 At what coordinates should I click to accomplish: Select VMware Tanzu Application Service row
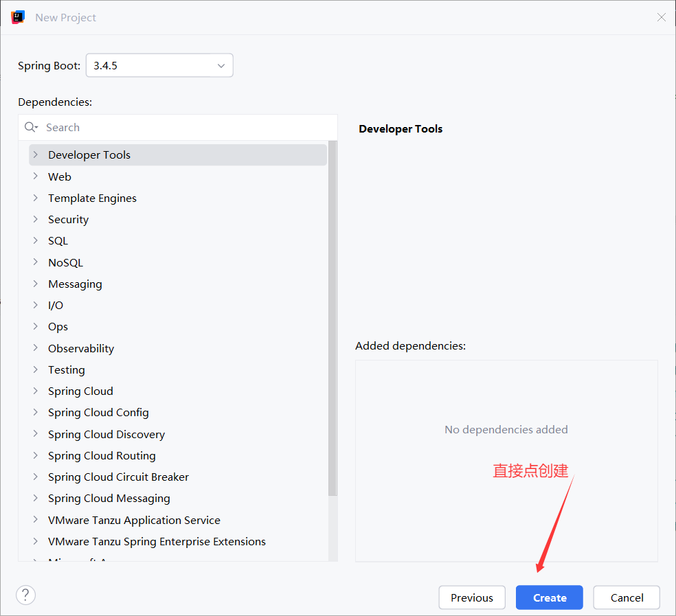pyautogui.click(x=178, y=520)
